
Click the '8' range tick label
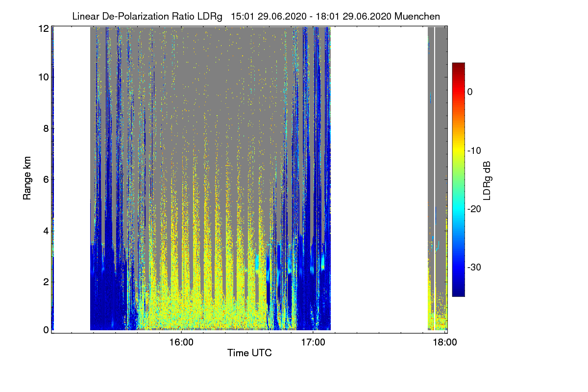coord(45,128)
